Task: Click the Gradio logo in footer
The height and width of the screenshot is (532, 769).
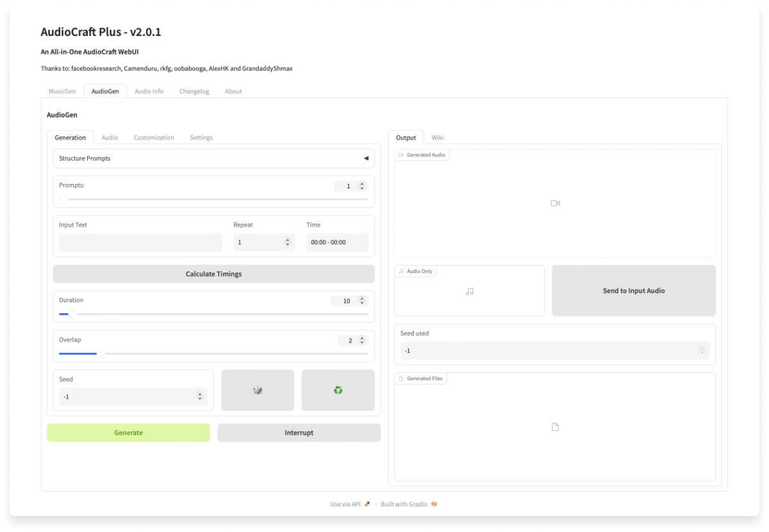Action: click(434, 504)
